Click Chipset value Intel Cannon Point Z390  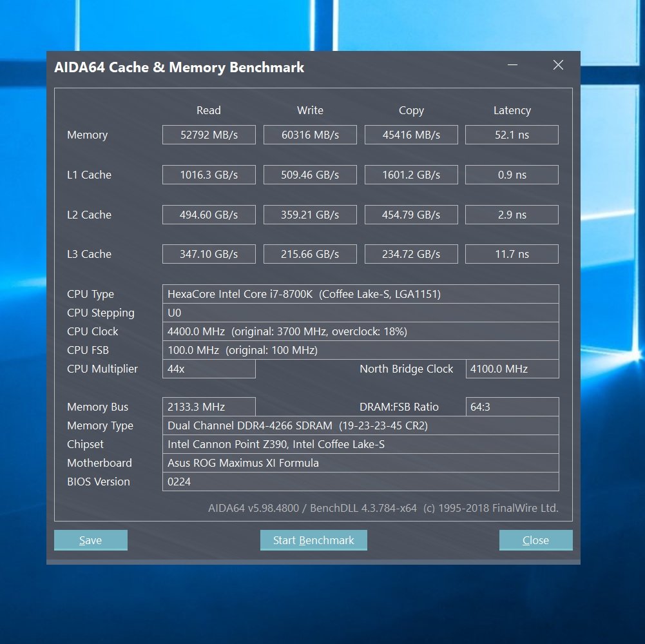[x=361, y=444]
